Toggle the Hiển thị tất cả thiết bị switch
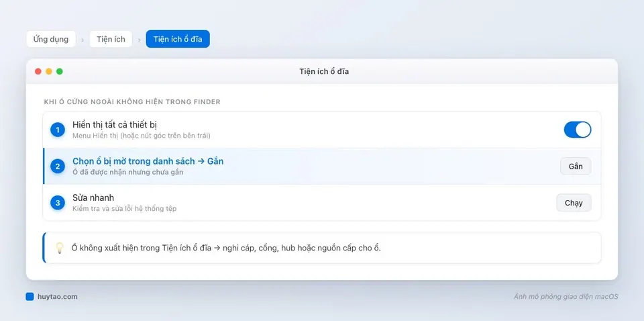 coord(578,130)
